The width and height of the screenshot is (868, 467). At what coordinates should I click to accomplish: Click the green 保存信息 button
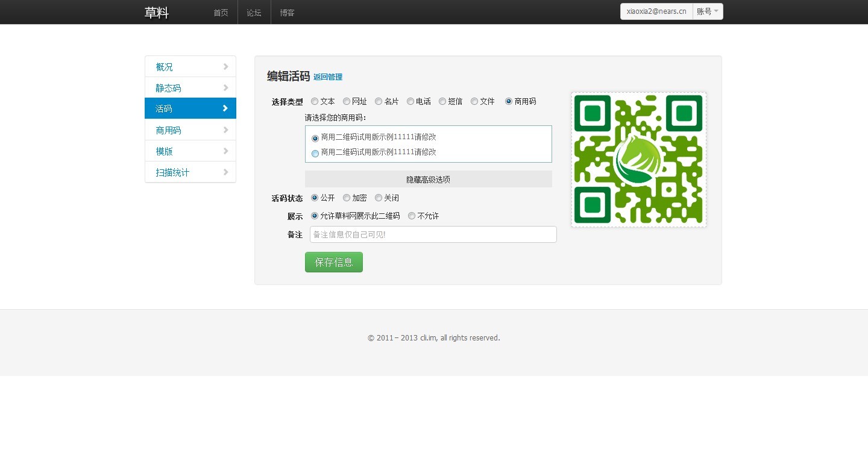click(334, 262)
